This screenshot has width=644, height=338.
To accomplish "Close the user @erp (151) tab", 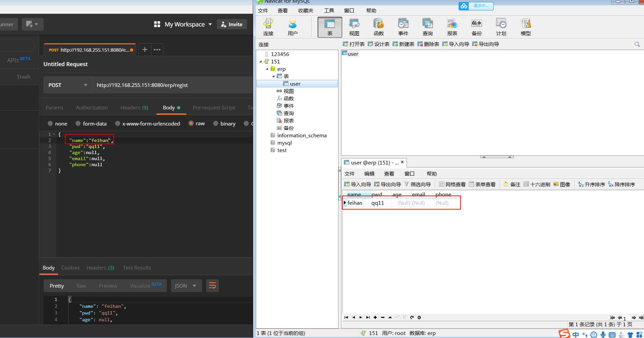I will pos(402,162).
